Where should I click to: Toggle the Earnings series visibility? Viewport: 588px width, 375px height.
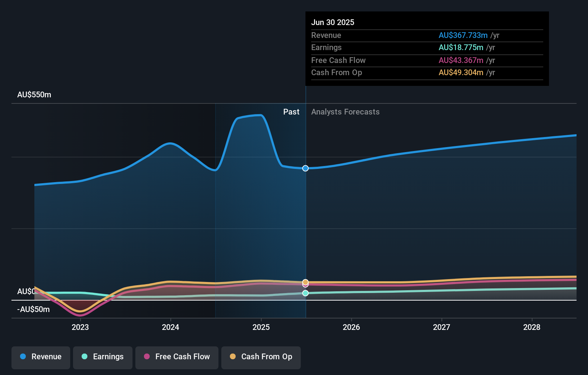click(102, 357)
